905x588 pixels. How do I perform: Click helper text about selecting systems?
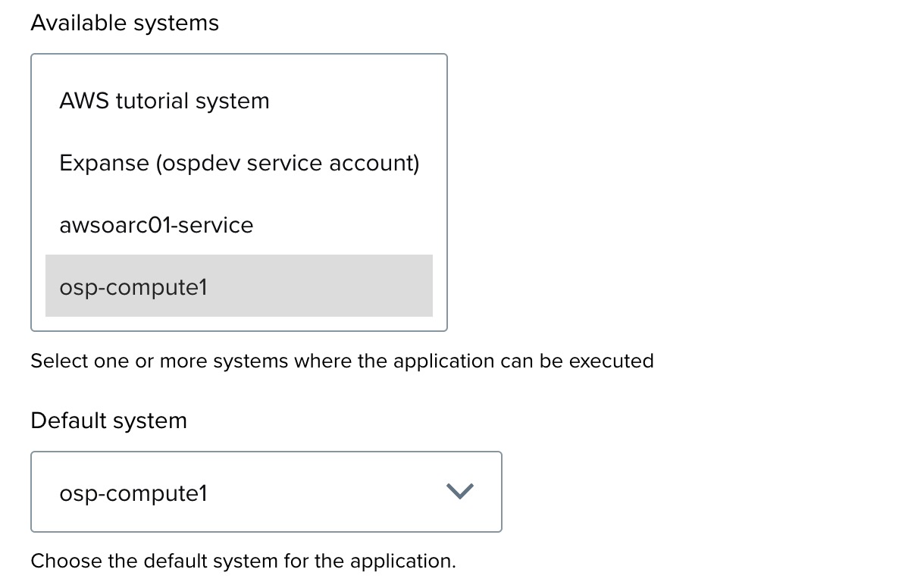[x=342, y=361]
